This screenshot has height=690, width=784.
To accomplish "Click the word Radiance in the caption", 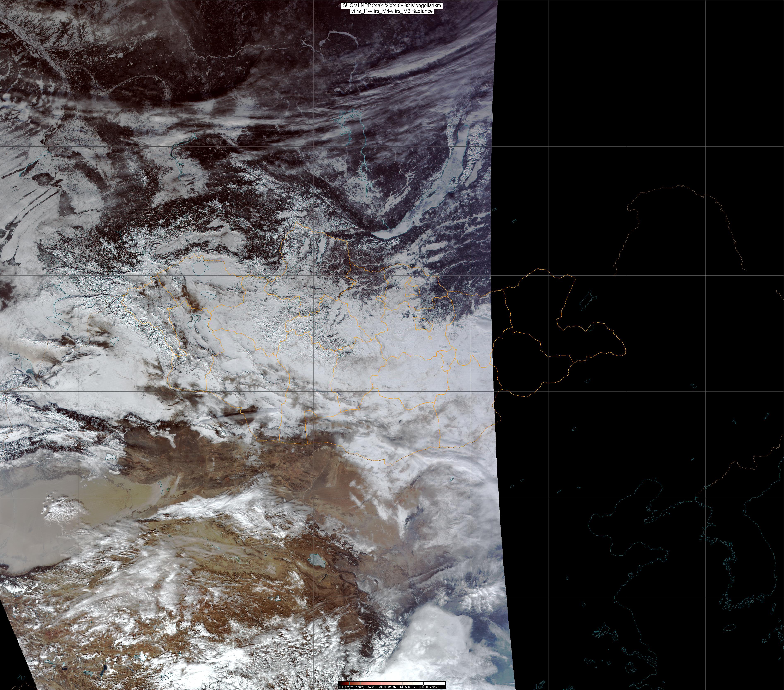I will [x=423, y=11].
